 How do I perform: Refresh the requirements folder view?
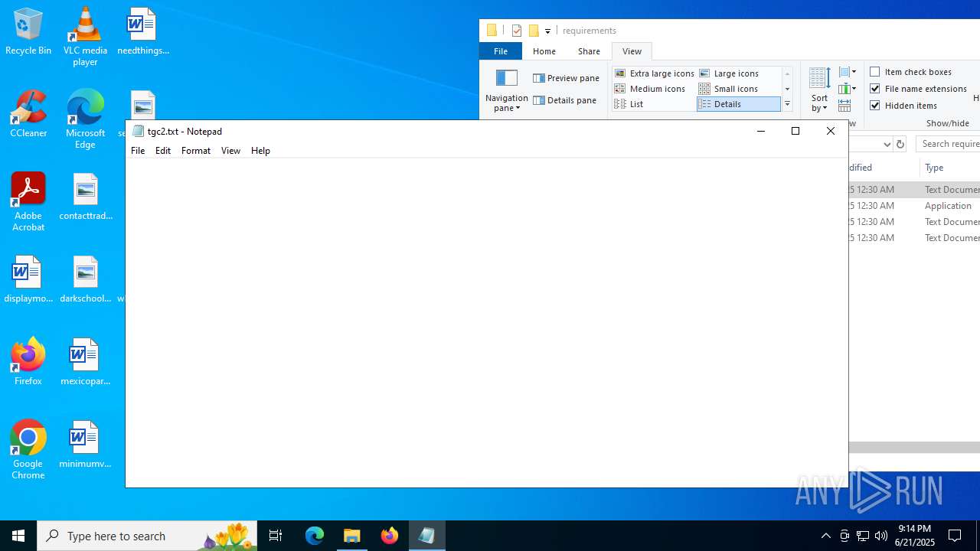pos(900,144)
